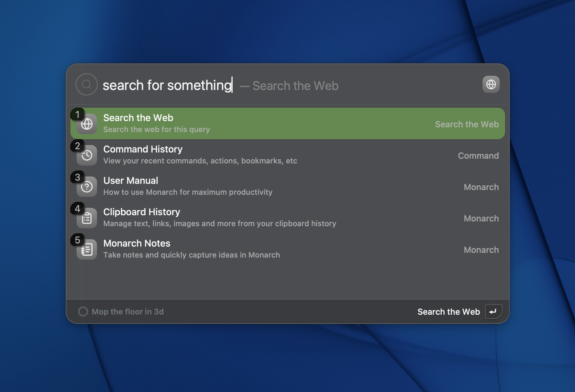
Task: Click the Command History clock icon
Action: click(87, 156)
